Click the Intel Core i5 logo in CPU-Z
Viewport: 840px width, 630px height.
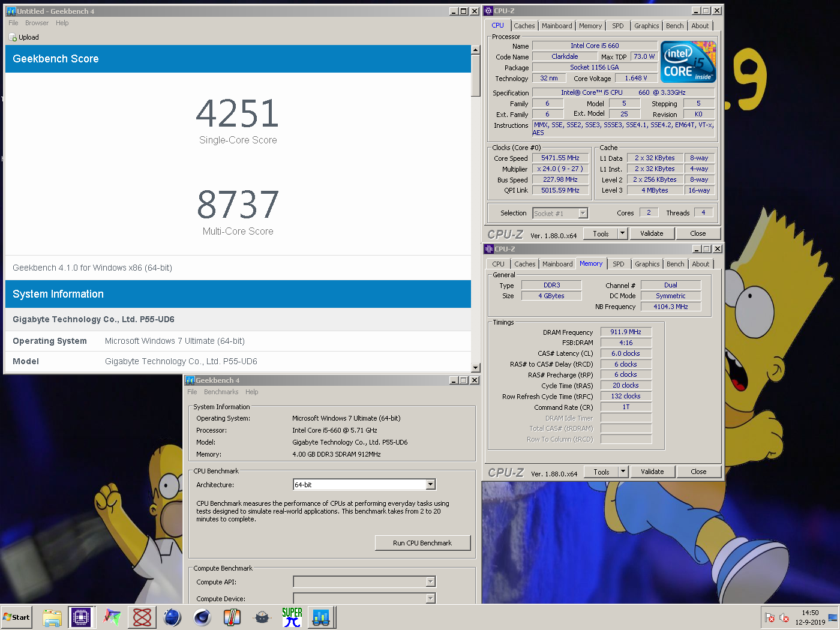(688, 62)
